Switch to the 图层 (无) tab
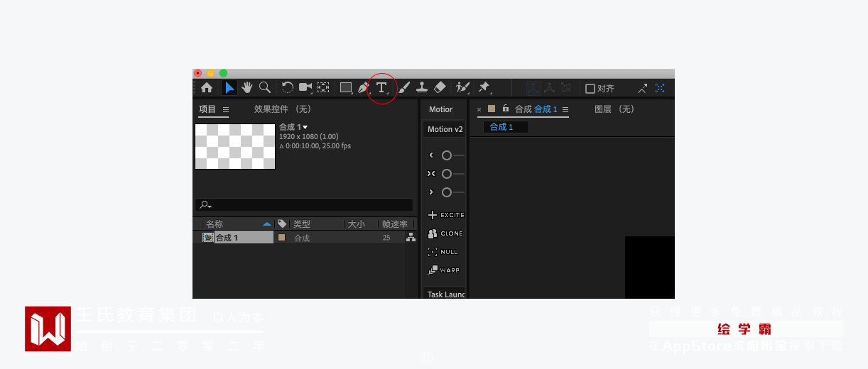868x369 pixels. [614, 109]
